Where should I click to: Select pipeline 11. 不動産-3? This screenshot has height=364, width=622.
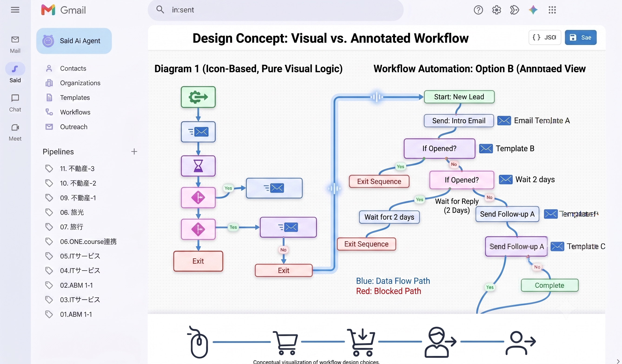tap(70, 169)
